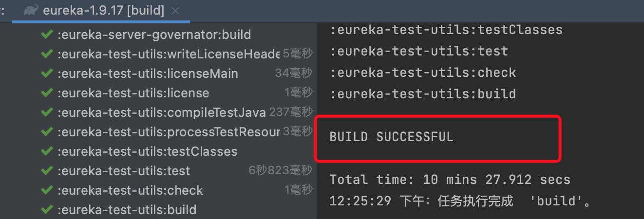644x219 pixels.
Task: Select the :eureka-test-utils:processTestResources task
Action: point(168,132)
